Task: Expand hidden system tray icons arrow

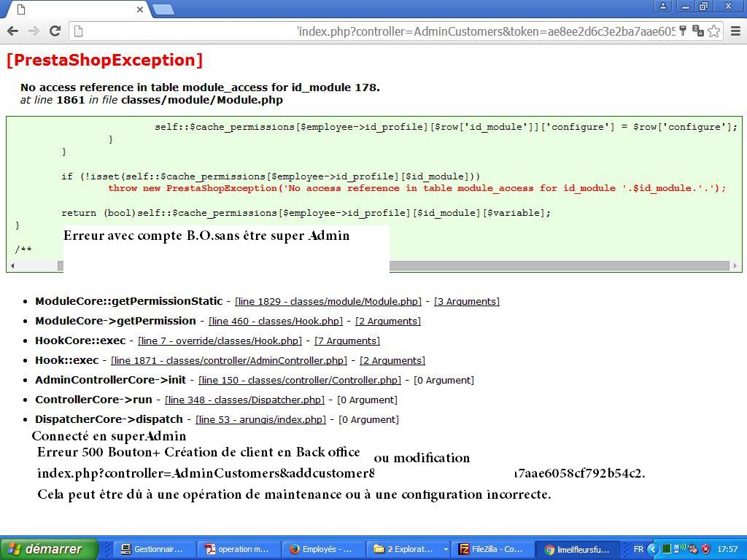Action: tap(653, 549)
